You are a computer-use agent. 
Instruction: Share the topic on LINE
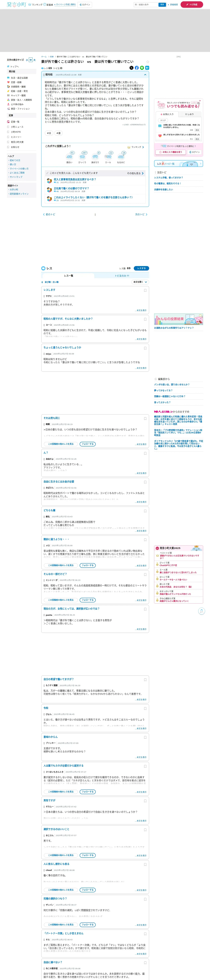click(x=142, y=68)
